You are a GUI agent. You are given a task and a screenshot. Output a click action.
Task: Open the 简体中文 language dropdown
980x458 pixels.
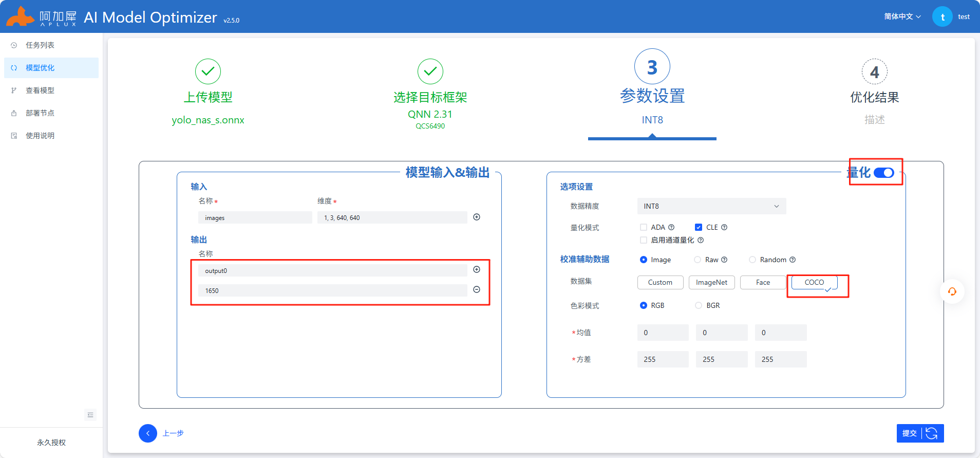pos(902,16)
